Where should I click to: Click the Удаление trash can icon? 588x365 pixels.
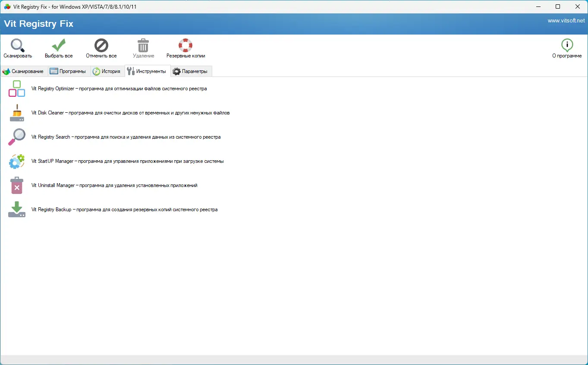(143, 45)
